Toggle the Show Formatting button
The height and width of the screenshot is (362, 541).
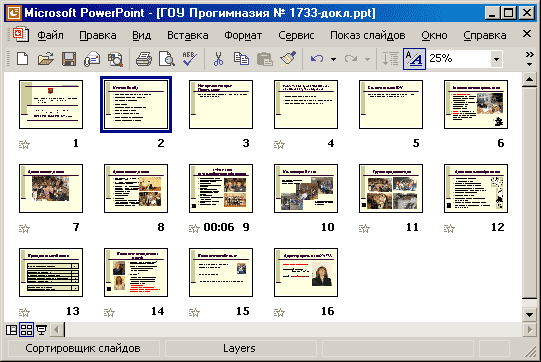(414, 59)
